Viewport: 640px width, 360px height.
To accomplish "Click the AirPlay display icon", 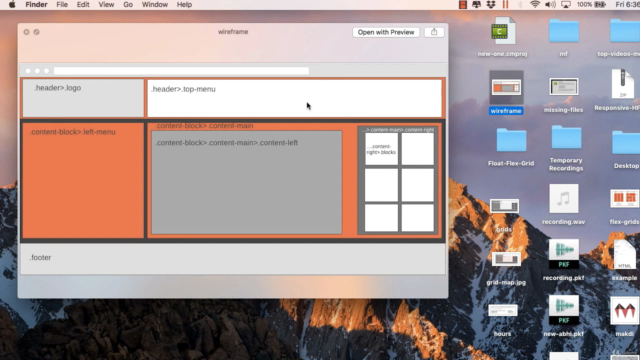I will pyautogui.click(x=566, y=4).
